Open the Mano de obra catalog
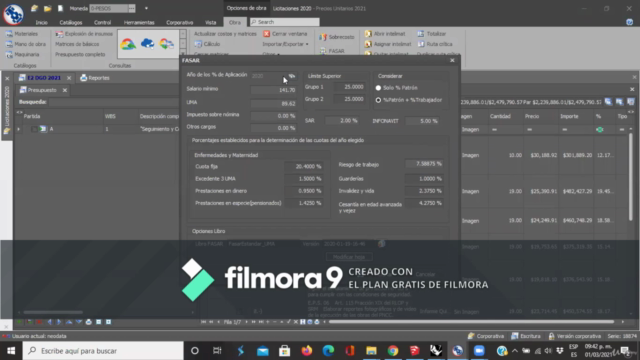 tap(26, 44)
